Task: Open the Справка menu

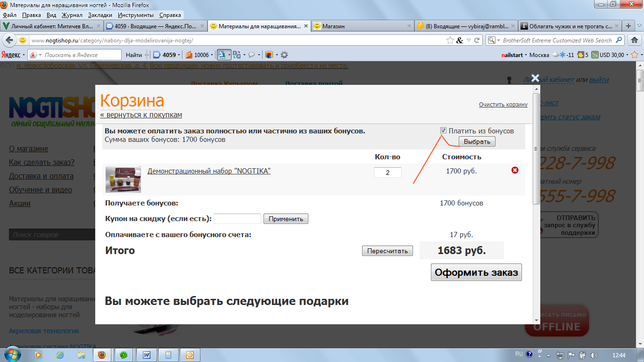Action: click(170, 15)
